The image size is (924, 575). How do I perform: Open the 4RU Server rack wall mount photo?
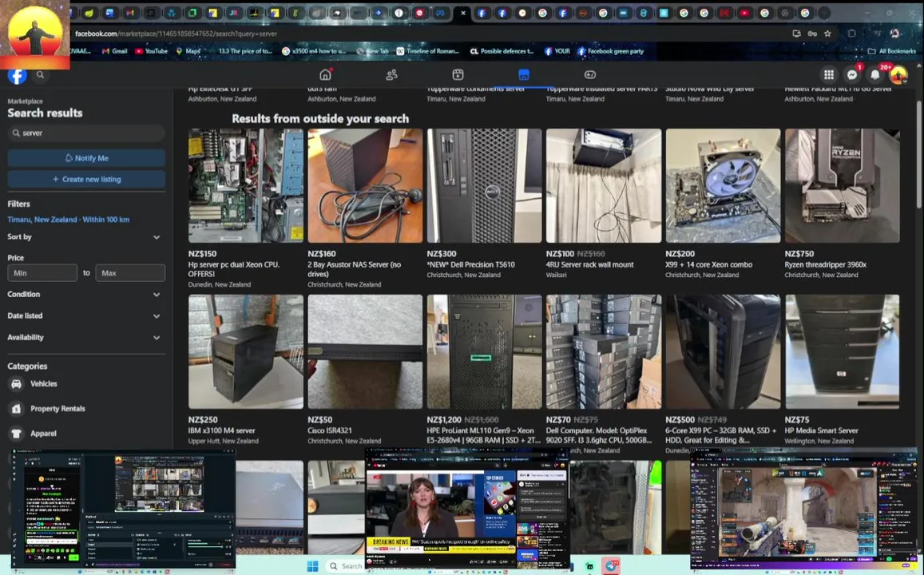click(604, 185)
